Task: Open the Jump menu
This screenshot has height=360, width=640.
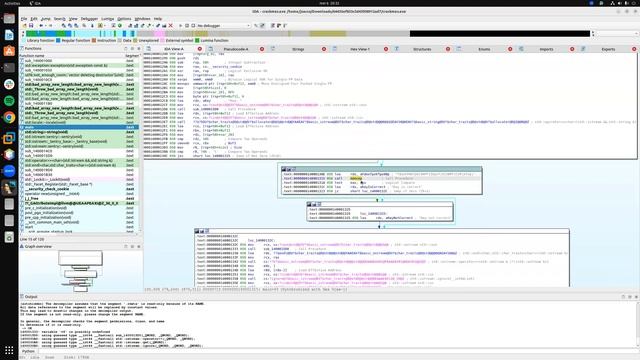Action: [46, 19]
